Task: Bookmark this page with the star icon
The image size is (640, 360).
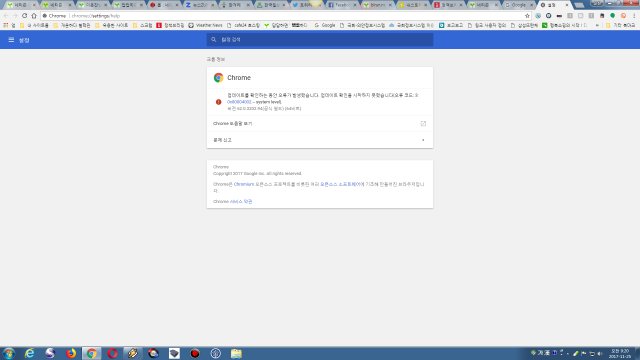Action: click(x=527, y=16)
